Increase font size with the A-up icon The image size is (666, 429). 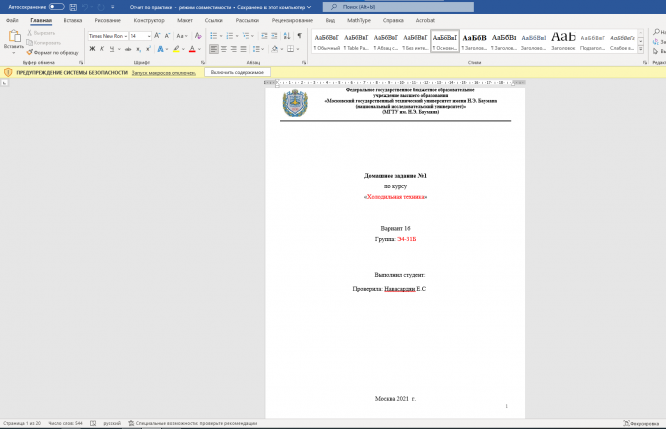coord(157,36)
